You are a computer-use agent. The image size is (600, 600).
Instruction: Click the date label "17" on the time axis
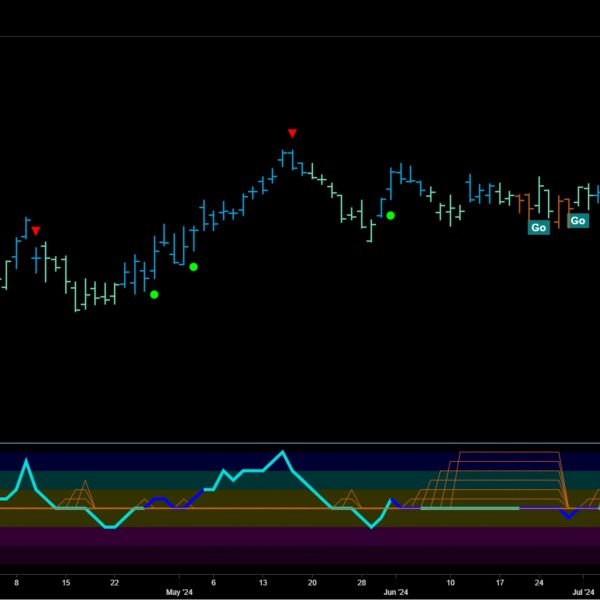(500, 583)
